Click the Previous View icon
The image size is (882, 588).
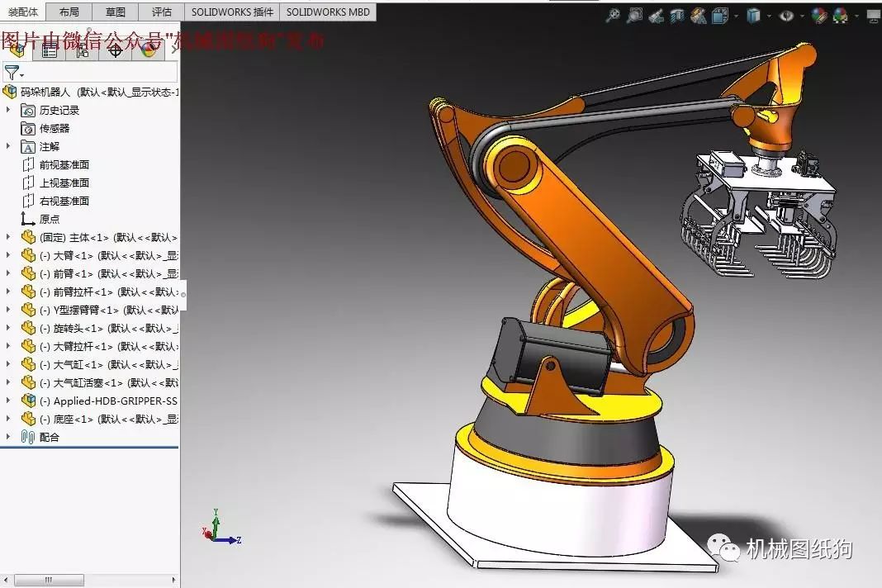click(x=656, y=15)
